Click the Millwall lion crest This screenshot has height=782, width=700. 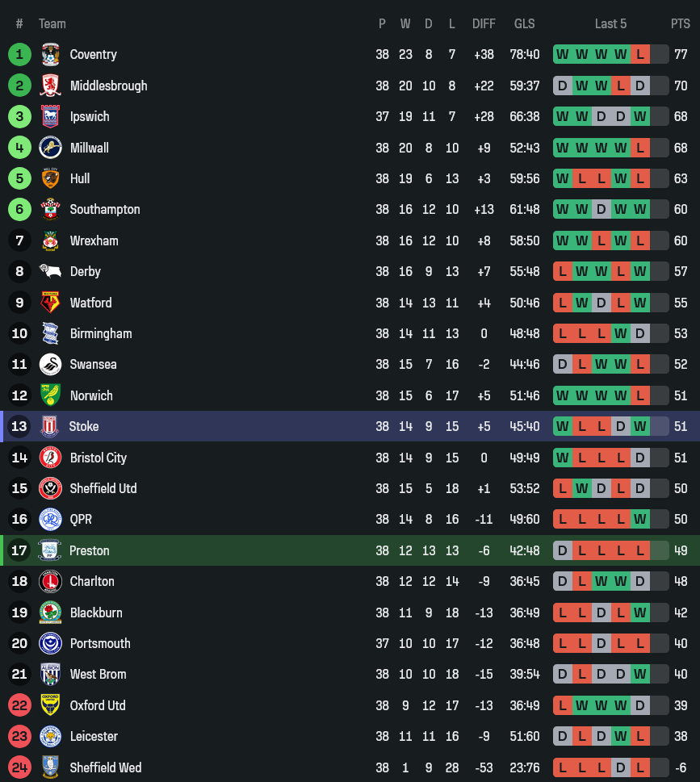click(50, 148)
